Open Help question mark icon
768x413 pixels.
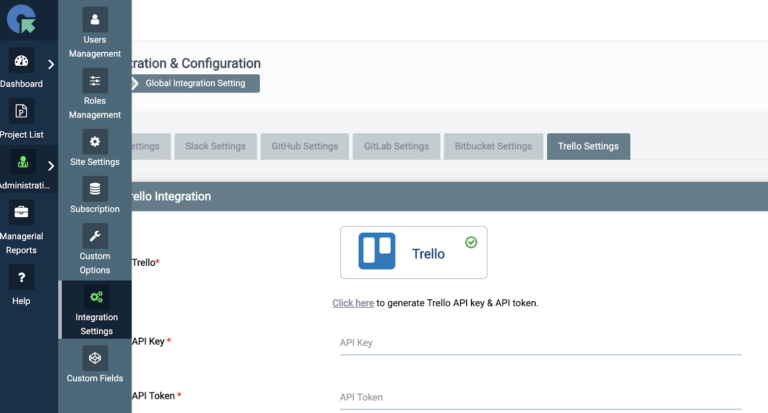(22, 277)
